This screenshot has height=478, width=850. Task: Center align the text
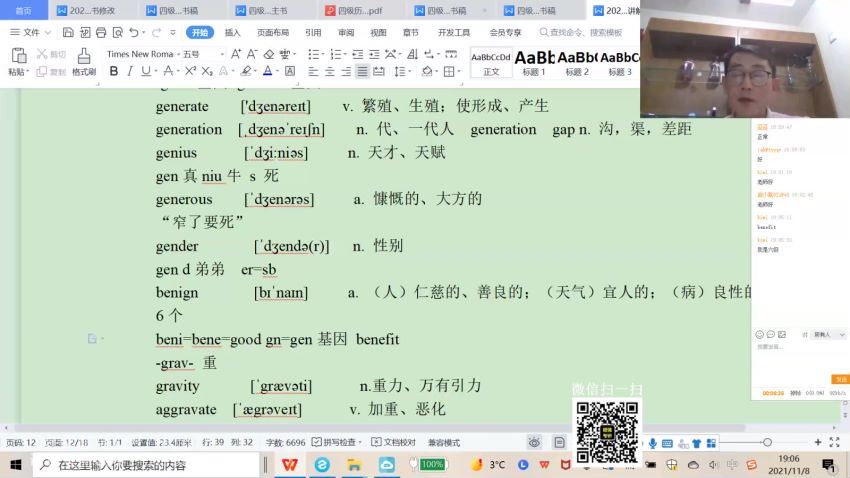point(330,72)
